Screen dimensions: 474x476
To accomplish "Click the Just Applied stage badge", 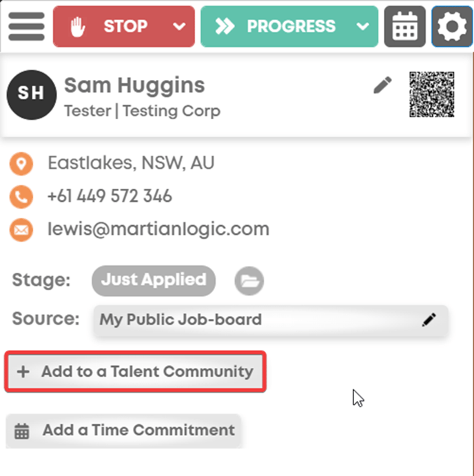I will click(x=154, y=280).
